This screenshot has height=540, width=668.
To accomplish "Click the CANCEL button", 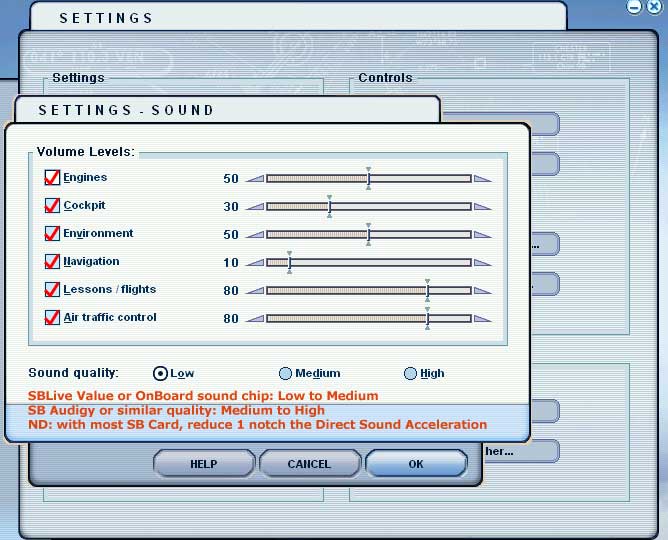I will click(309, 464).
